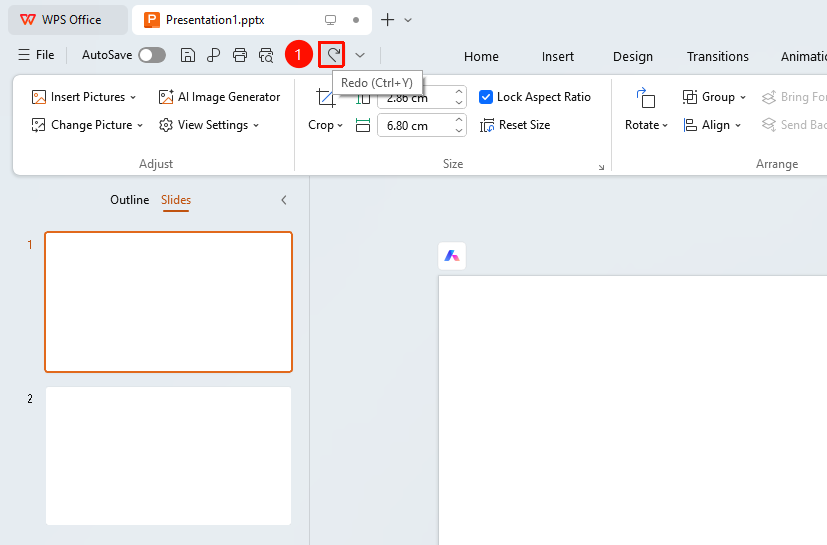Click the Save icon

(188, 55)
